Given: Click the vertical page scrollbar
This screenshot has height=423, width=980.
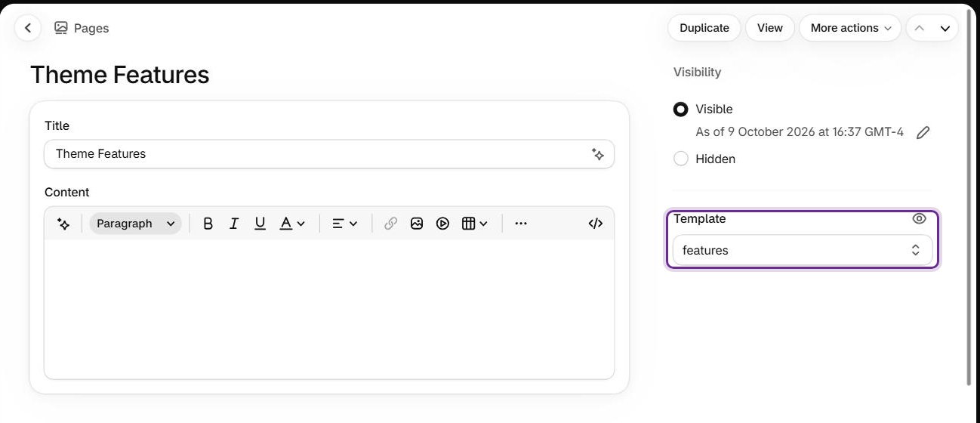Looking at the screenshot, I should 969,199.
